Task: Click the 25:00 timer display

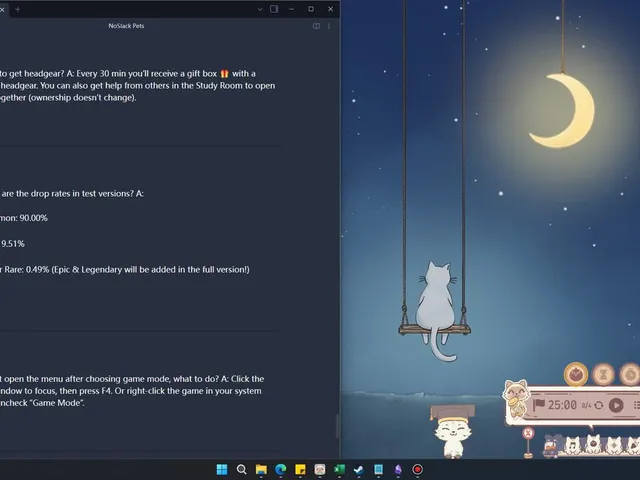Action: tap(562, 405)
